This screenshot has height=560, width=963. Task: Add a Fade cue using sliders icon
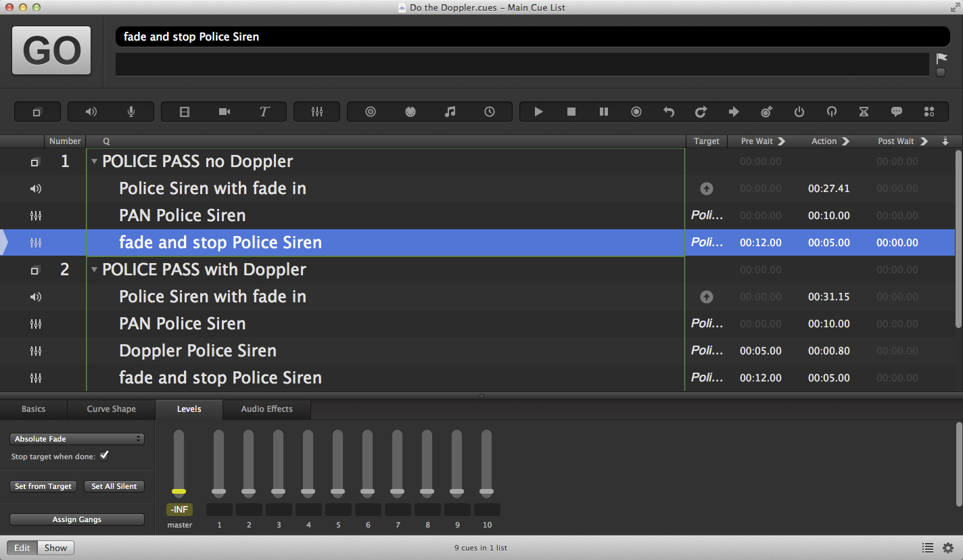(x=316, y=112)
